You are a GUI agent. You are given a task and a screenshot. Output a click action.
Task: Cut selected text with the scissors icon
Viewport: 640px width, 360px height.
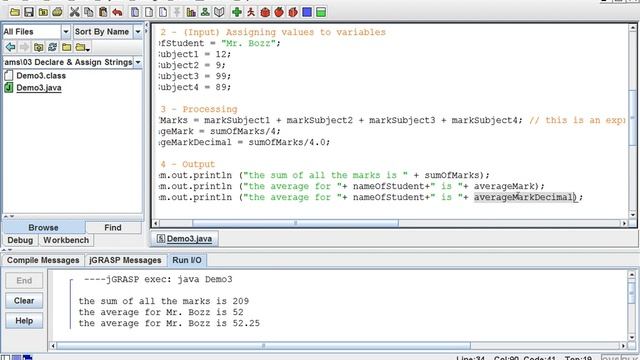point(74,12)
